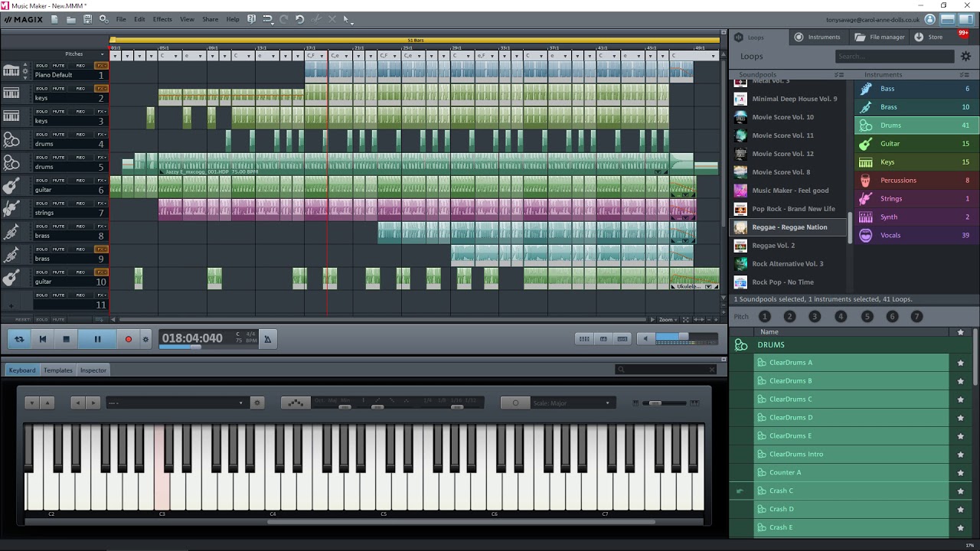
Task: Mute the drums track 5
Action: pos(59,158)
